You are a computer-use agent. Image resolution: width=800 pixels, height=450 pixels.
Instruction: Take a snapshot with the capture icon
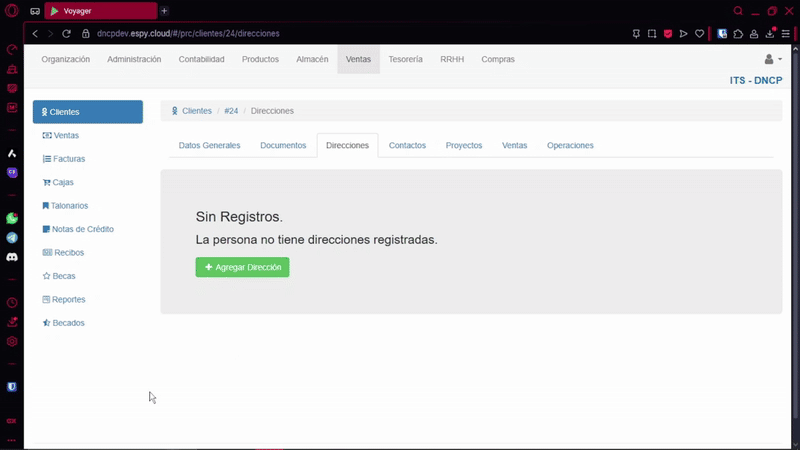coord(652,33)
